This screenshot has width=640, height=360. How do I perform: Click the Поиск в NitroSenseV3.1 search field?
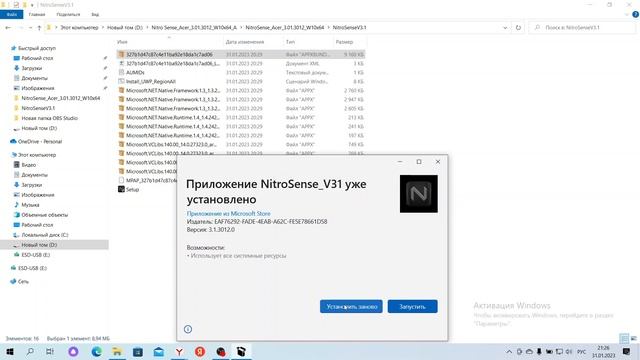(x=582, y=28)
